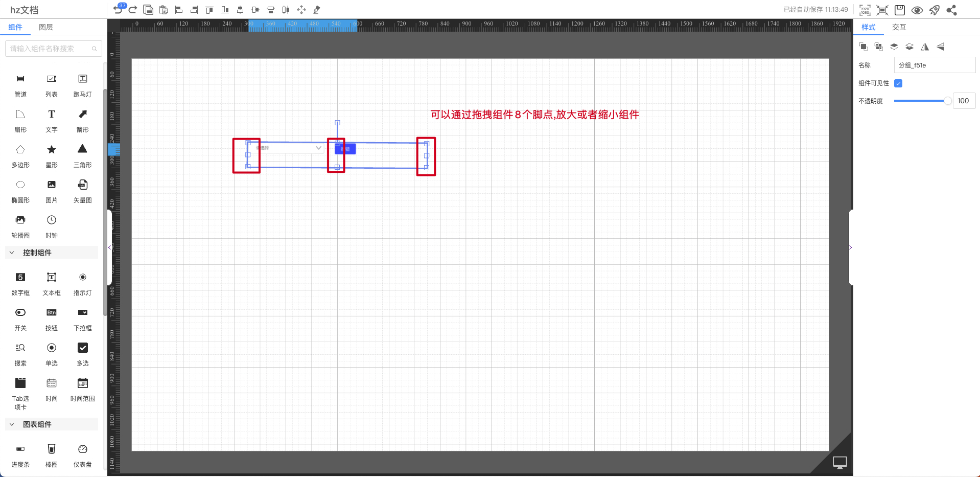The width and height of the screenshot is (980, 477).
Task: Select the Tab选项卡 component
Action: 20,394
